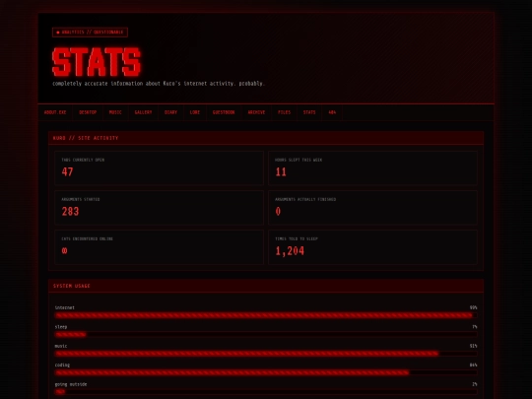Go to the ARCHIVE tab

coord(256,112)
